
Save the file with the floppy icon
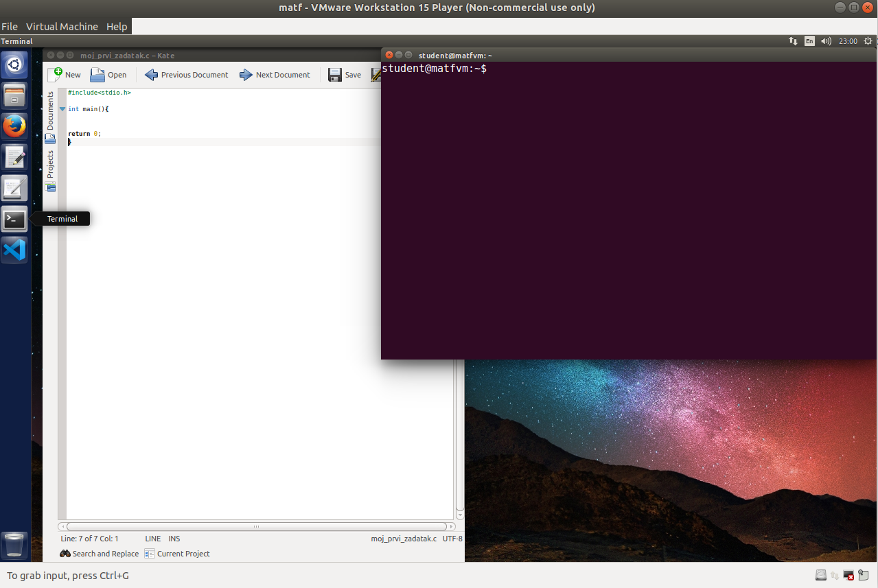(344, 75)
